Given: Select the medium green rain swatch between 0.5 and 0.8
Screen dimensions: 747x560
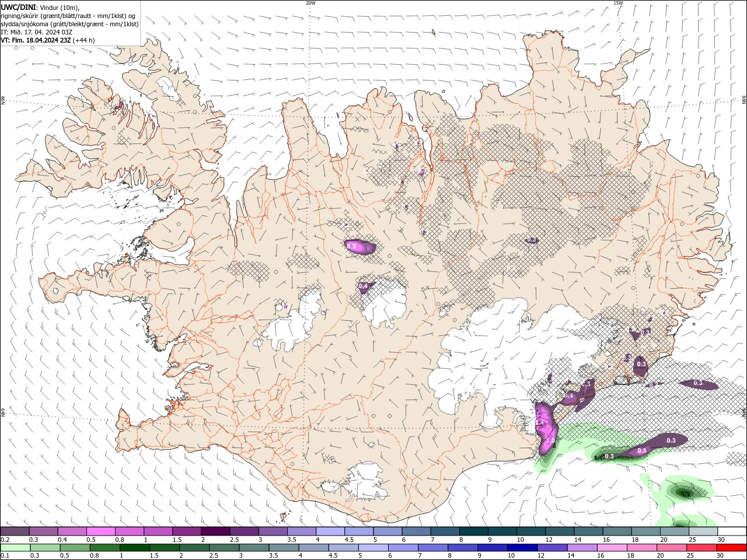Looking at the screenshot, I should coord(75,548).
